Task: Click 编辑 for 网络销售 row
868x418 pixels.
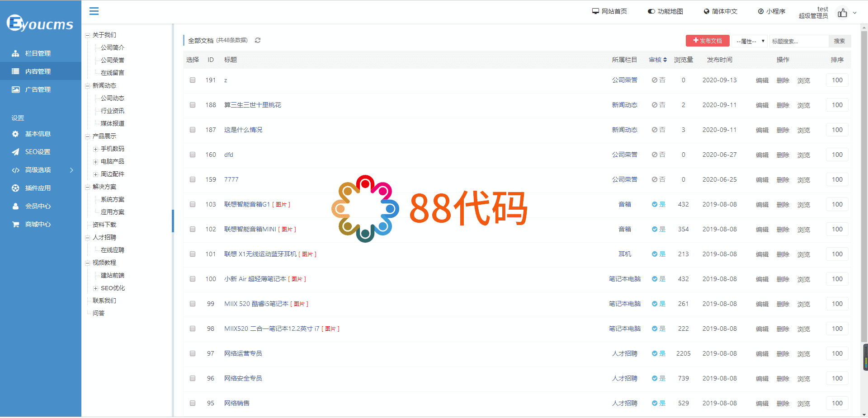Action: (762, 404)
